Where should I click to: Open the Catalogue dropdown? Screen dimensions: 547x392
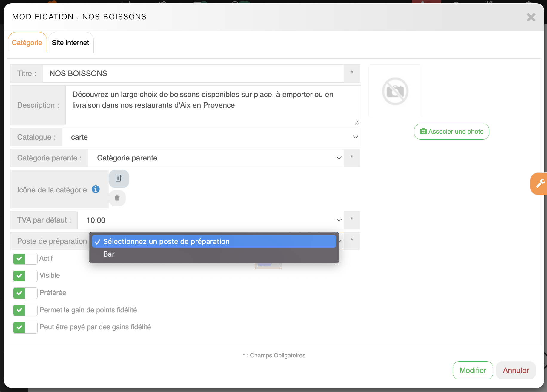pos(211,137)
